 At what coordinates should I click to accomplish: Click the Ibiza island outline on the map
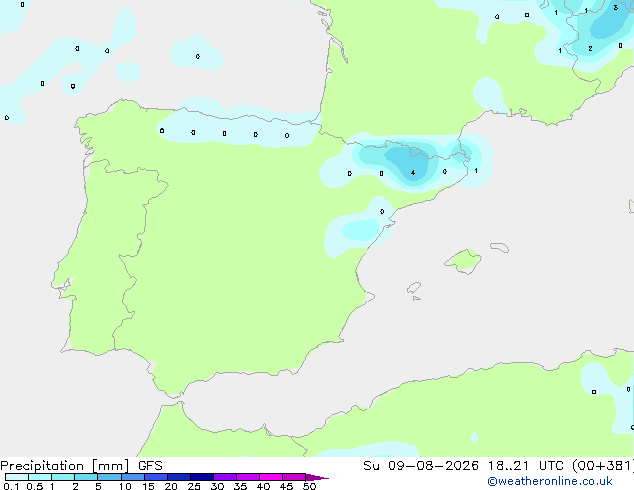click(414, 288)
